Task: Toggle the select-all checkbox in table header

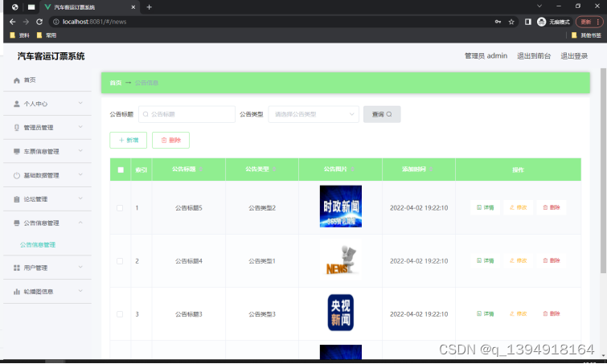Action: 121,170
